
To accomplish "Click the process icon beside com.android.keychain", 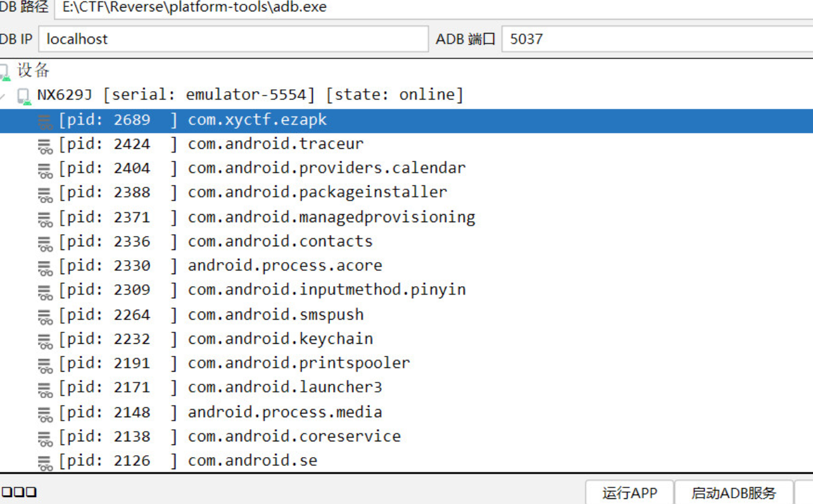I will [x=45, y=340].
